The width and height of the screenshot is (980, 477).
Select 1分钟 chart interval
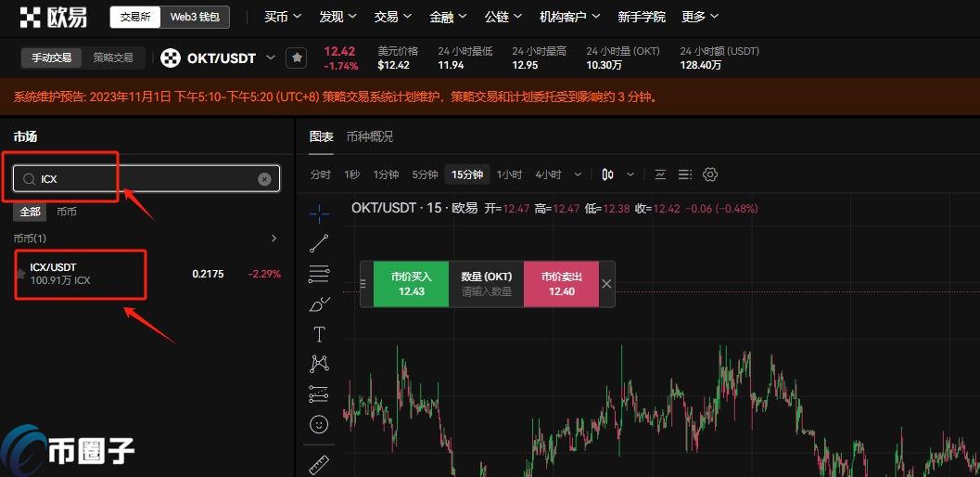coord(387,174)
